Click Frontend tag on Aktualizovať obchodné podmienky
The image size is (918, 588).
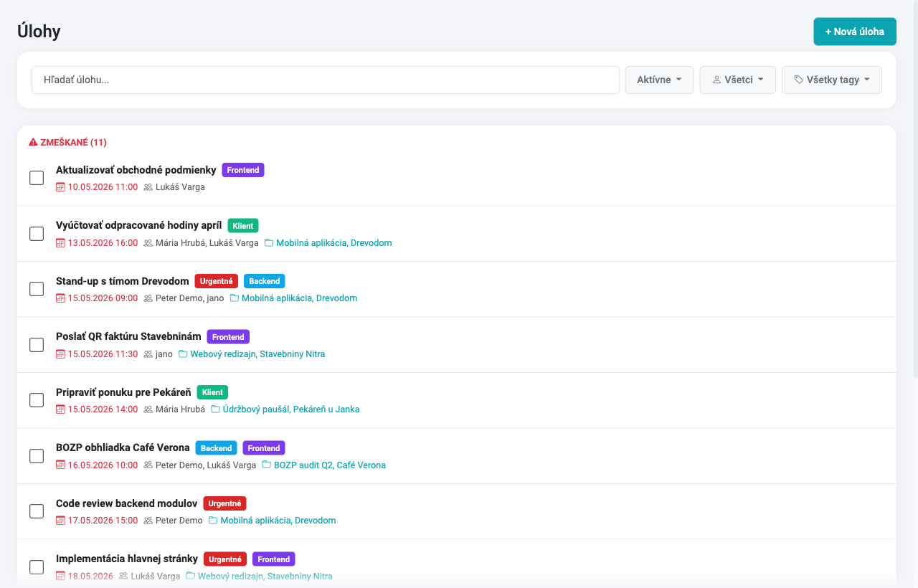click(243, 170)
